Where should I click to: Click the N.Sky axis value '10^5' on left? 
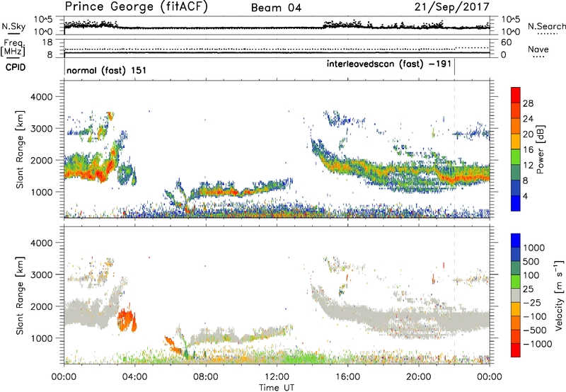pos(44,19)
